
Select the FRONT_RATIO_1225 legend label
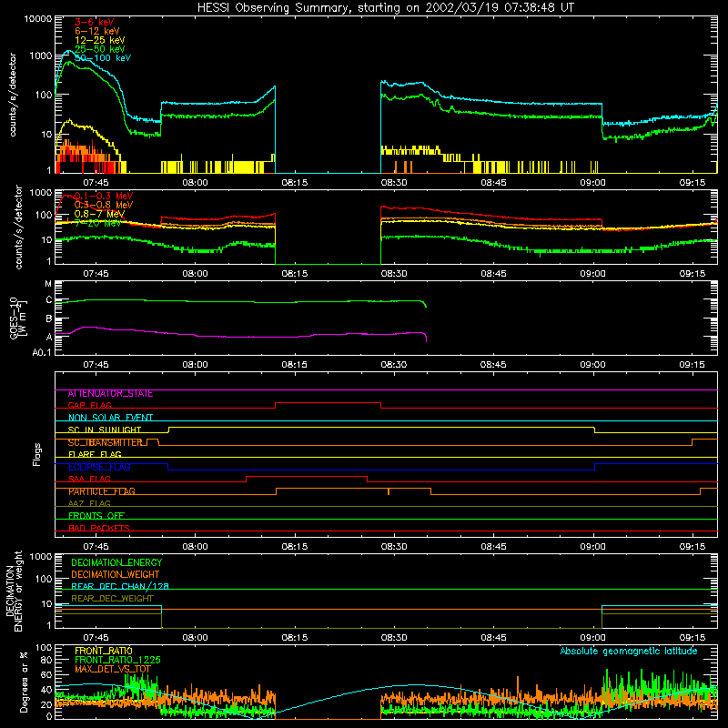click(117, 661)
